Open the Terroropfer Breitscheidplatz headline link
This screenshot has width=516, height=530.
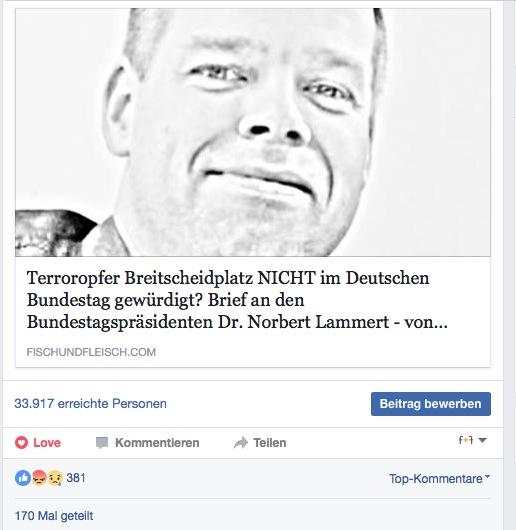(x=237, y=300)
